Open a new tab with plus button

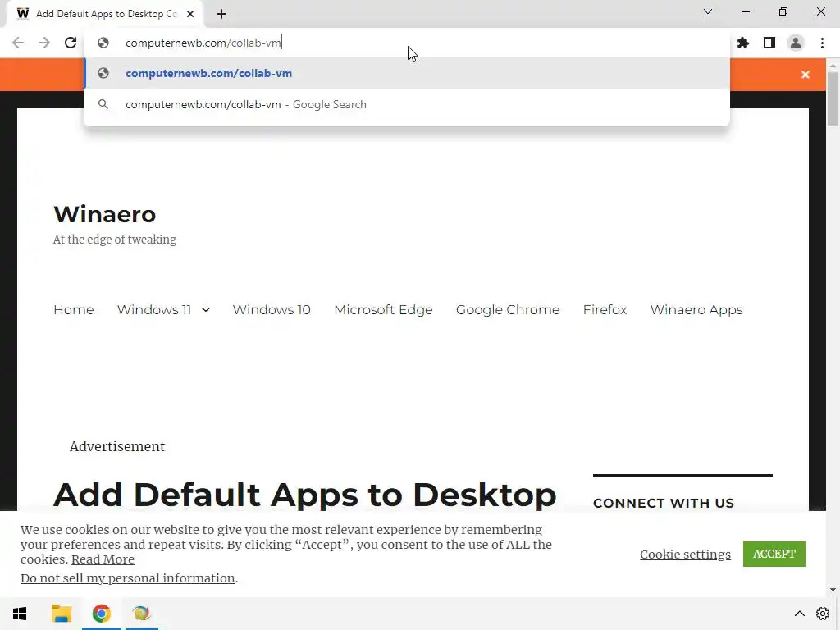click(x=221, y=14)
